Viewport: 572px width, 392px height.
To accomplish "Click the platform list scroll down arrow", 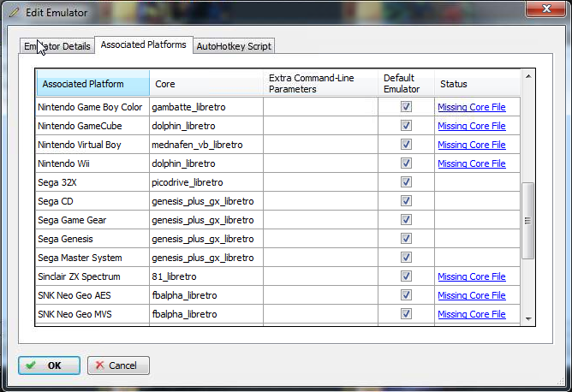I will click(527, 319).
